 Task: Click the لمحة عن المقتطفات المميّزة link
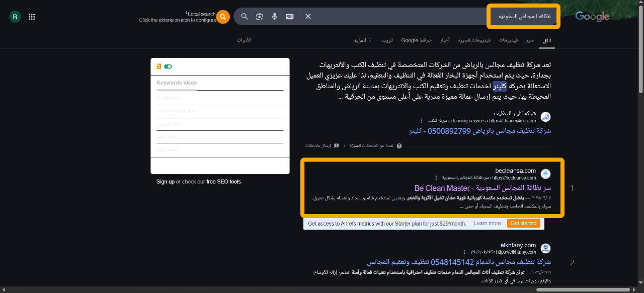coord(372,145)
